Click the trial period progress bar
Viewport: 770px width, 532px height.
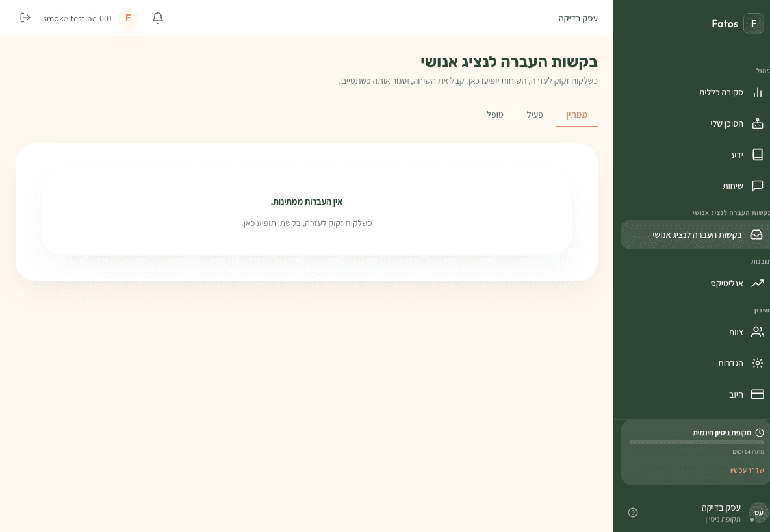click(x=696, y=442)
